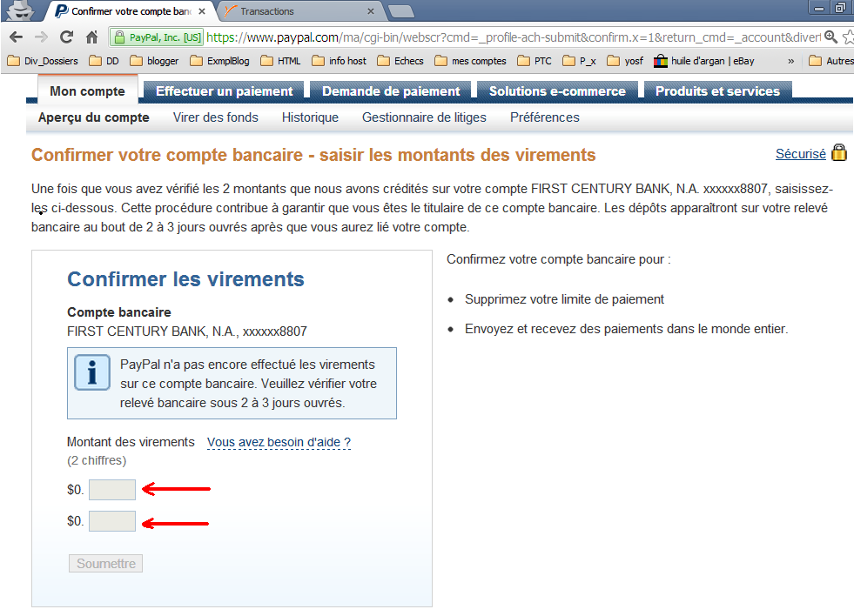Select the Confirmer votre compte browser tab
Viewport: 854px width, 616px height.
pyautogui.click(x=129, y=11)
